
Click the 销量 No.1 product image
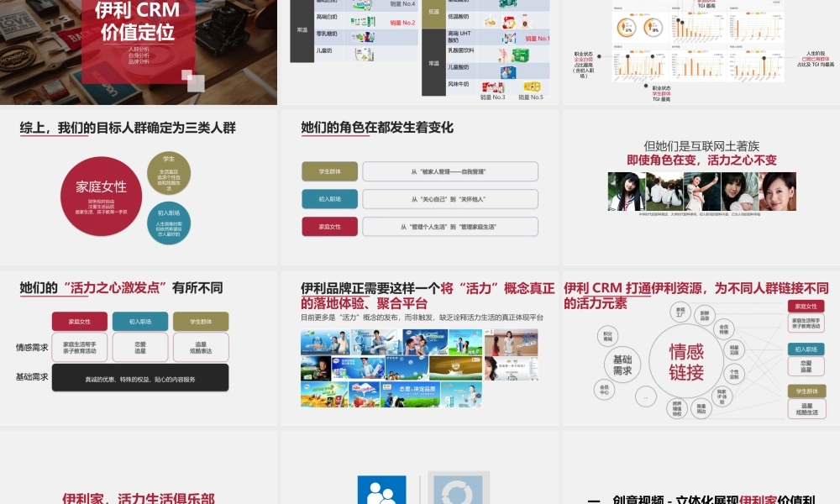tap(509, 39)
